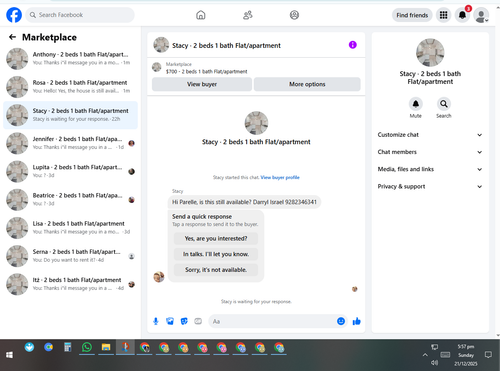
Task: Expand the Privacy & support section
Action: click(x=430, y=187)
